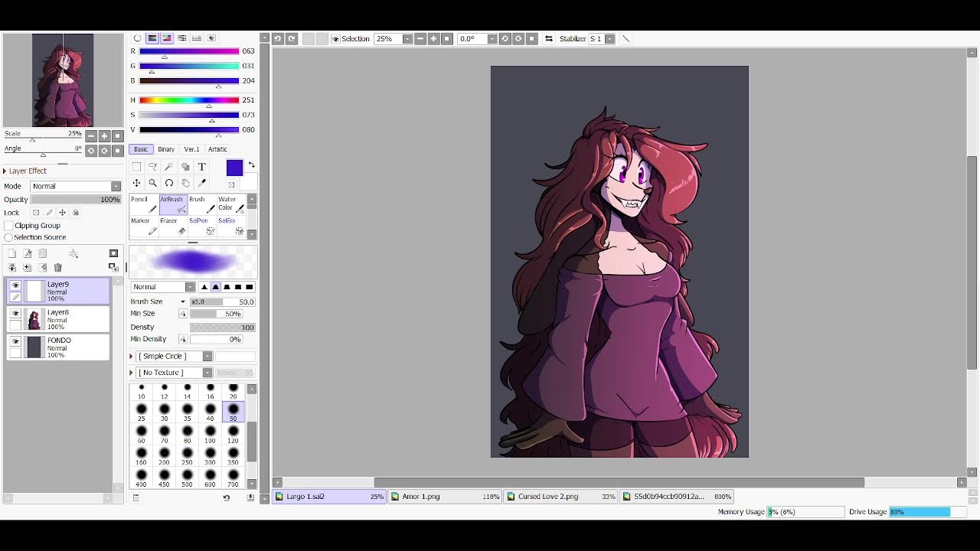This screenshot has width=980, height=551.
Task: Select the Eraser brush tool
Action: tap(173, 227)
